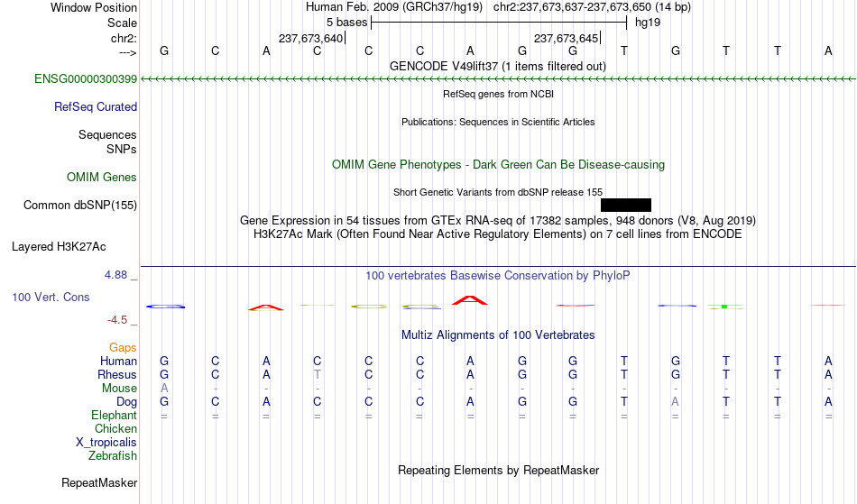
Task: Open the RefSeq Curated track label
Action: pyautogui.click(x=95, y=106)
